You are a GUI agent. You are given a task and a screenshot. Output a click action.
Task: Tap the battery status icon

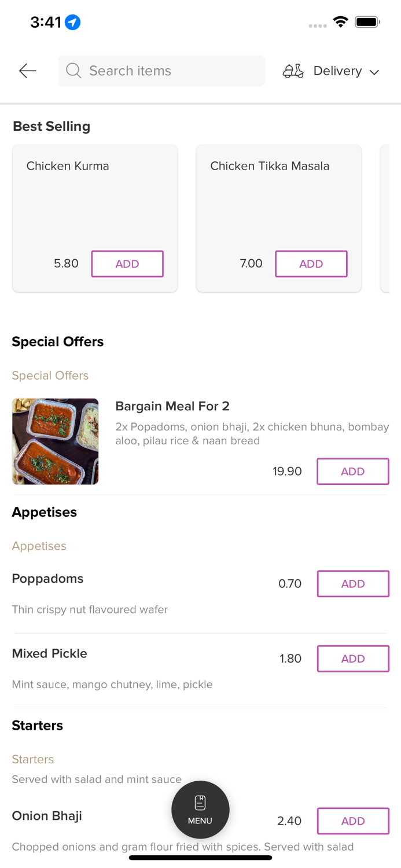367,22
